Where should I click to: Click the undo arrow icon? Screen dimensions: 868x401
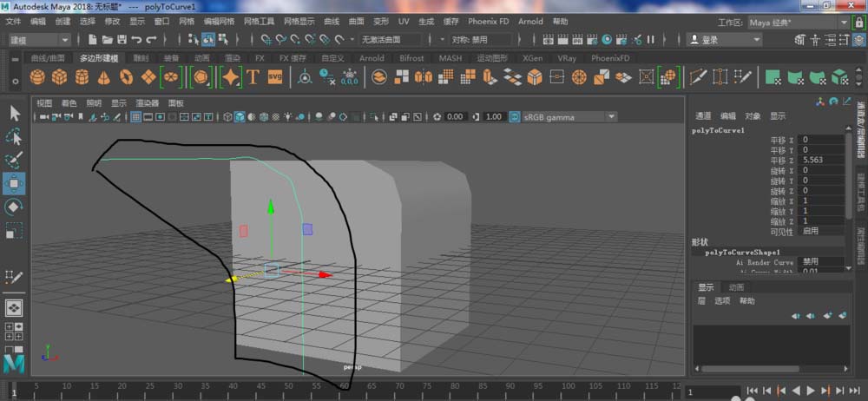tap(137, 40)
